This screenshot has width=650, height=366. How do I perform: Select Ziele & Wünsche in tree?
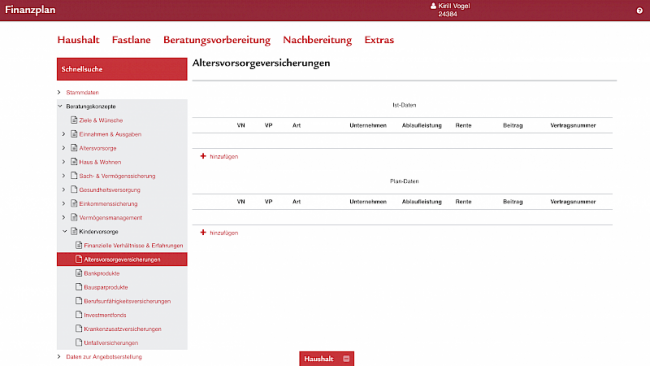coord(101,120)
